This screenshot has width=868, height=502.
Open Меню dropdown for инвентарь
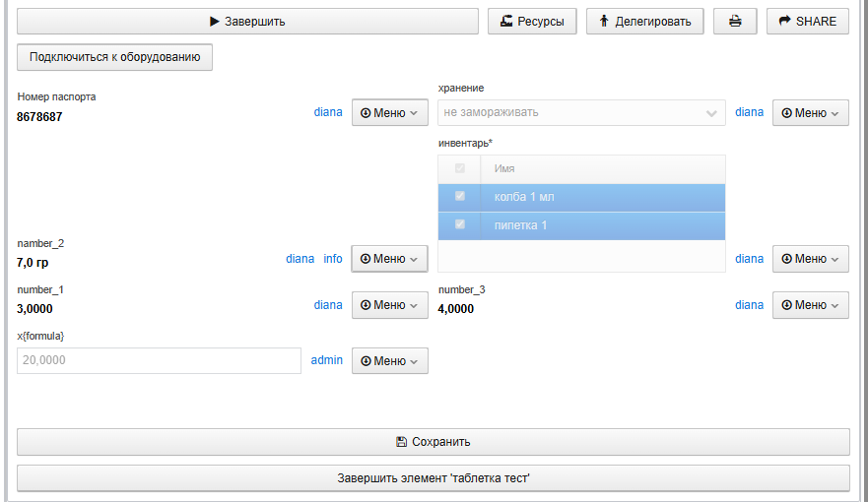coord(811,259)
